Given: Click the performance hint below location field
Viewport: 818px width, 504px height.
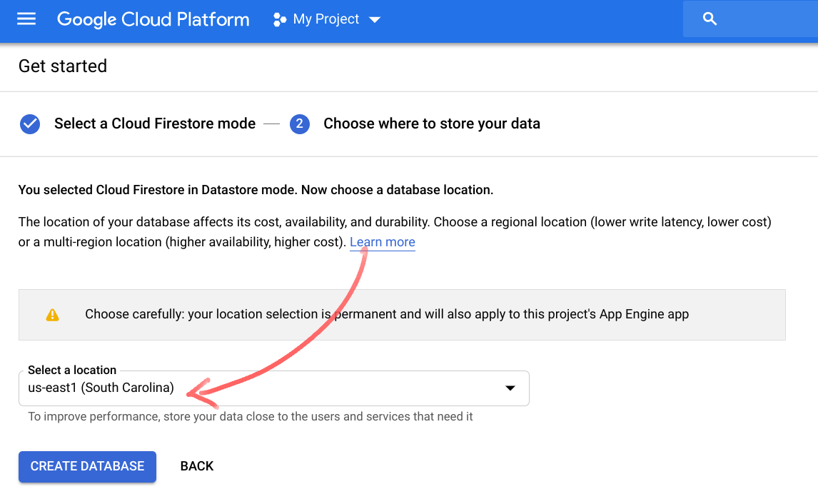Looking at the screenshot, I should [x=251, y=416].
